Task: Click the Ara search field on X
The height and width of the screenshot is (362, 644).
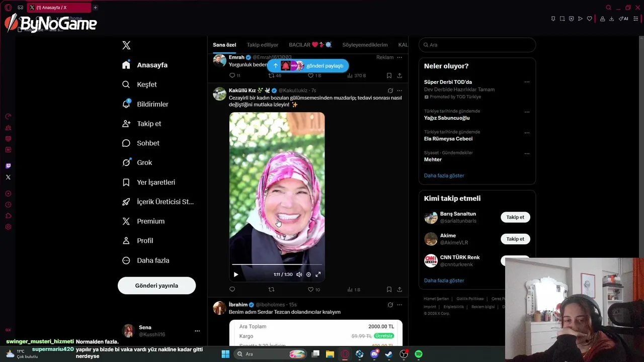Action: point(477,45)
